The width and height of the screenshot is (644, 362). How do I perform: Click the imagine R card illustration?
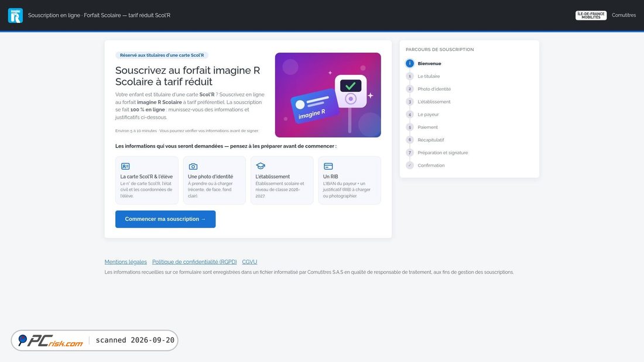(328, 95)
